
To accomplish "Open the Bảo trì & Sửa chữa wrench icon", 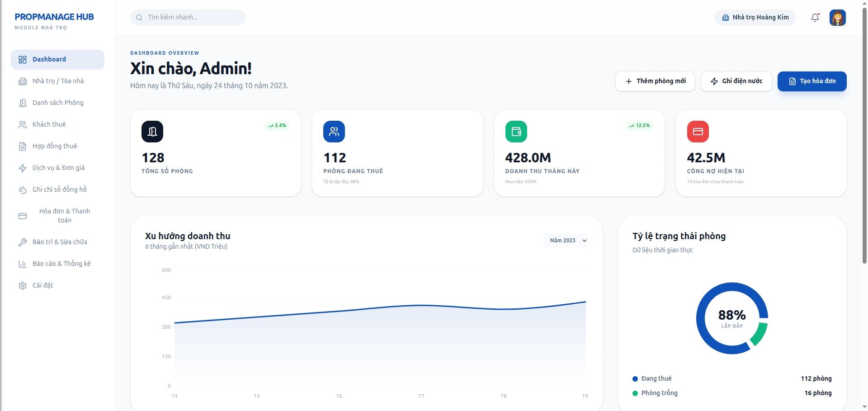I will tap(23, 242).
